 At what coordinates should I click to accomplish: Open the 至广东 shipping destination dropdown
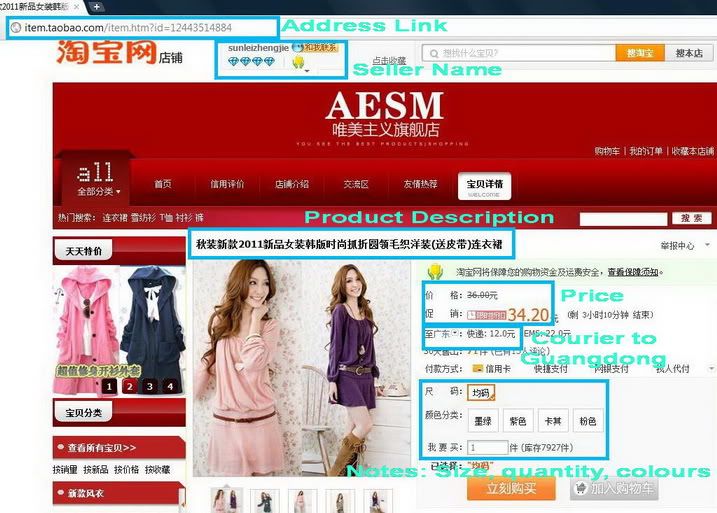[455, 333]
